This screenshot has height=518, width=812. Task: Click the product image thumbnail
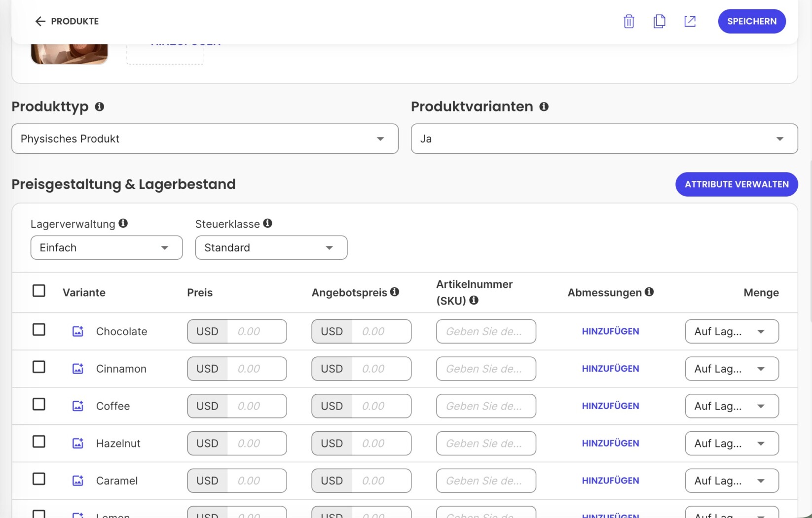(x=69, y=54)
